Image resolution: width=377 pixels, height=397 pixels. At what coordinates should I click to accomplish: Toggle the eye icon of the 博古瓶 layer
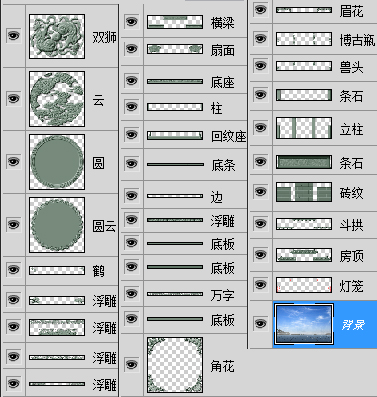(261, 39)
